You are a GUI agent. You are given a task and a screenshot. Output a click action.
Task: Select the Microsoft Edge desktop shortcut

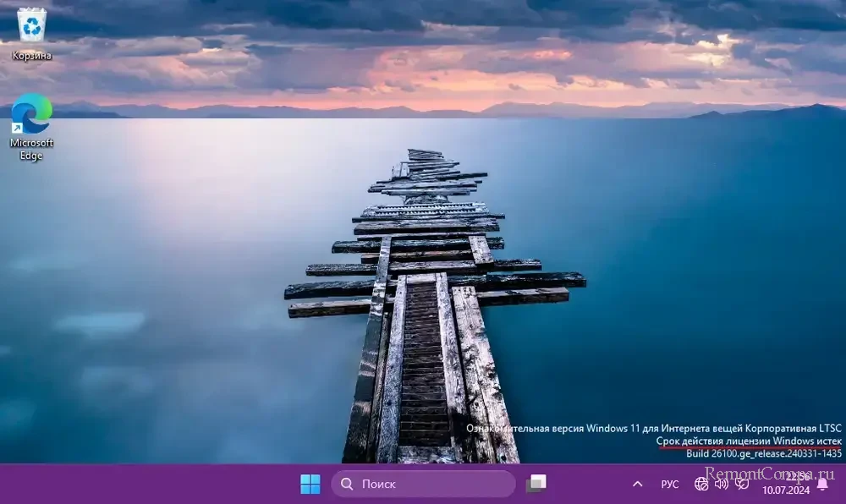coord(31,127)
